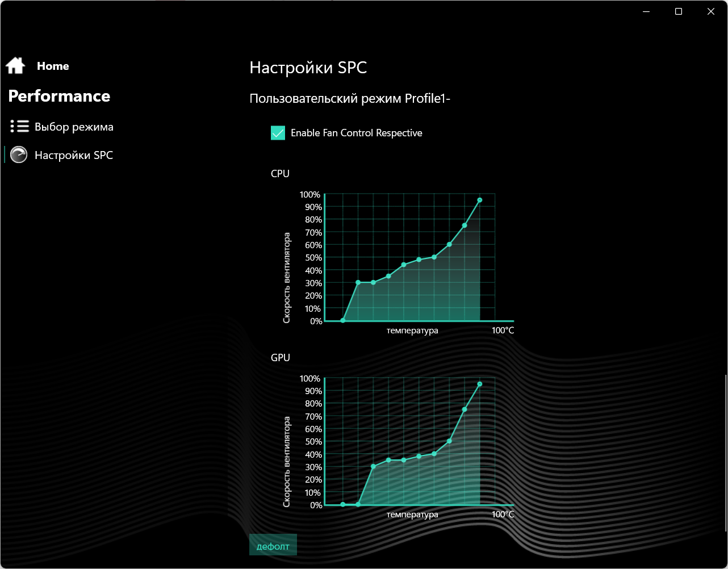Select the Настройки SPC menu item
Image resolution: width=728 pixels, height=569 pixels.
tap(74, 155)
